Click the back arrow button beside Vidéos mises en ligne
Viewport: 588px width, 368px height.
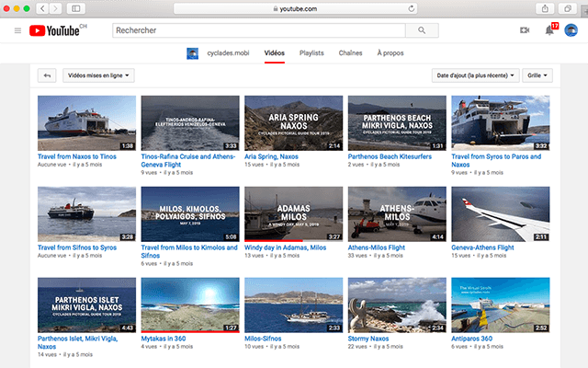46,75
